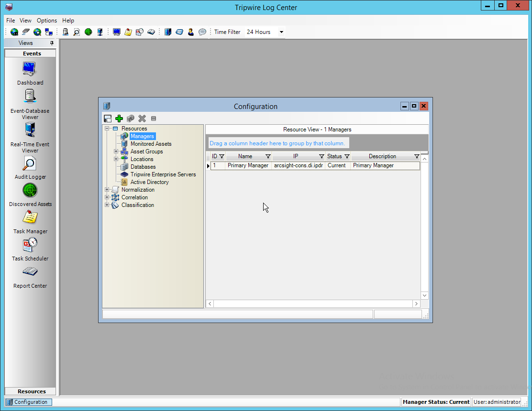532x411 pixels.
Task: Open the Name column filter
Action: click(268, 156)
